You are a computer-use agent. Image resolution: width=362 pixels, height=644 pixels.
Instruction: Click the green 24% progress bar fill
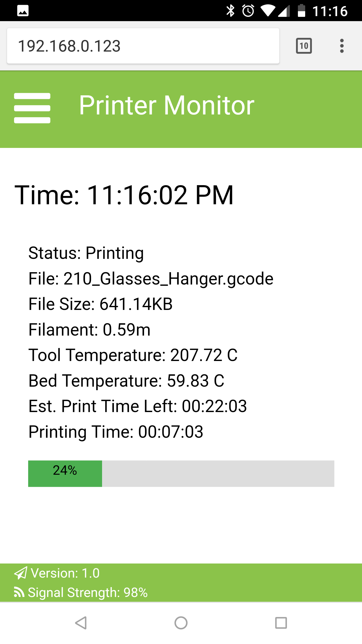(x=65, y=473)
